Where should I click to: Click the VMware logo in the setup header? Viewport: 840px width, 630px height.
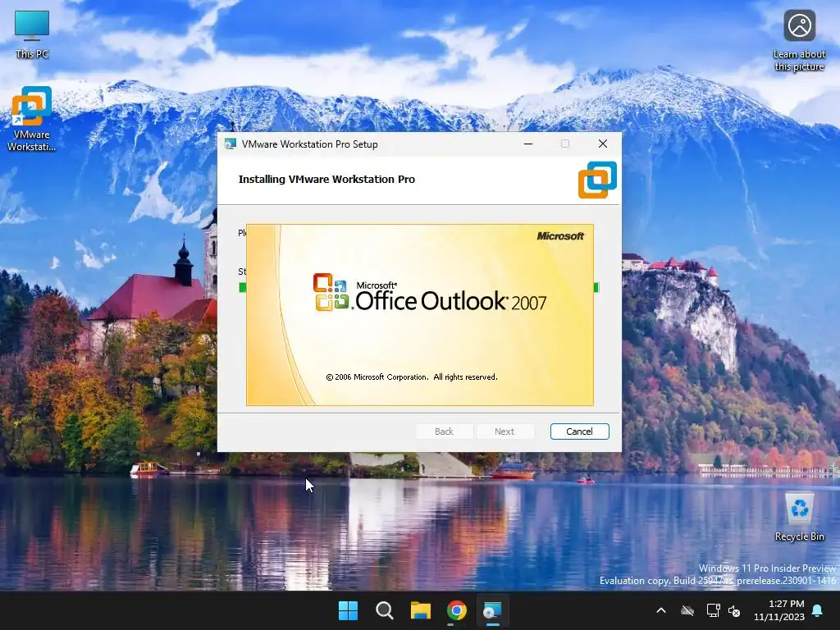click(597, 180)
